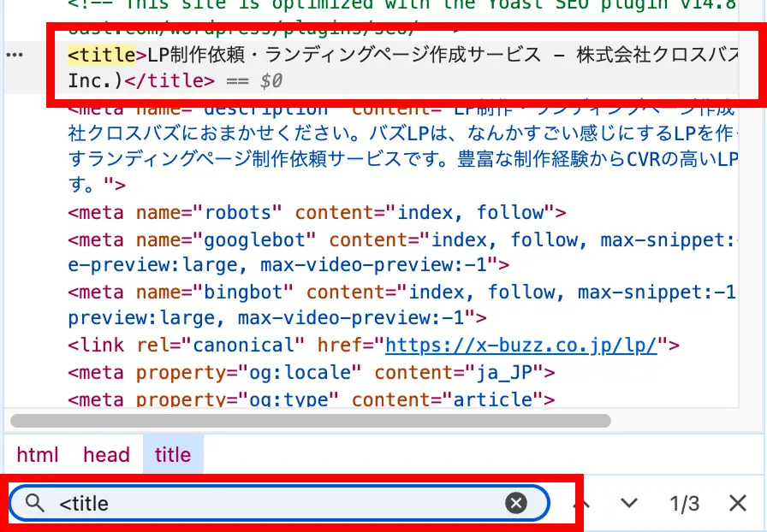This screenshot has height=532, width=767.
Task: Select the meta og:locale line
Action: tap(311, 373)
